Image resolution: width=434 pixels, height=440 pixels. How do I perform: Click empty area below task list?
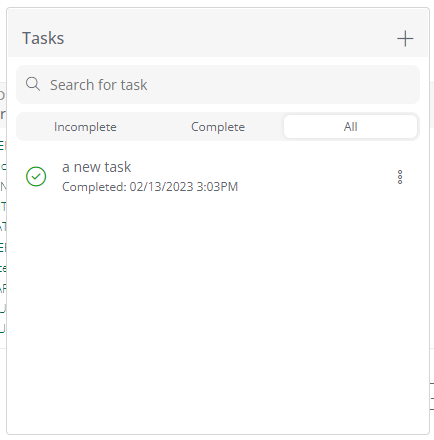[218, 313]
